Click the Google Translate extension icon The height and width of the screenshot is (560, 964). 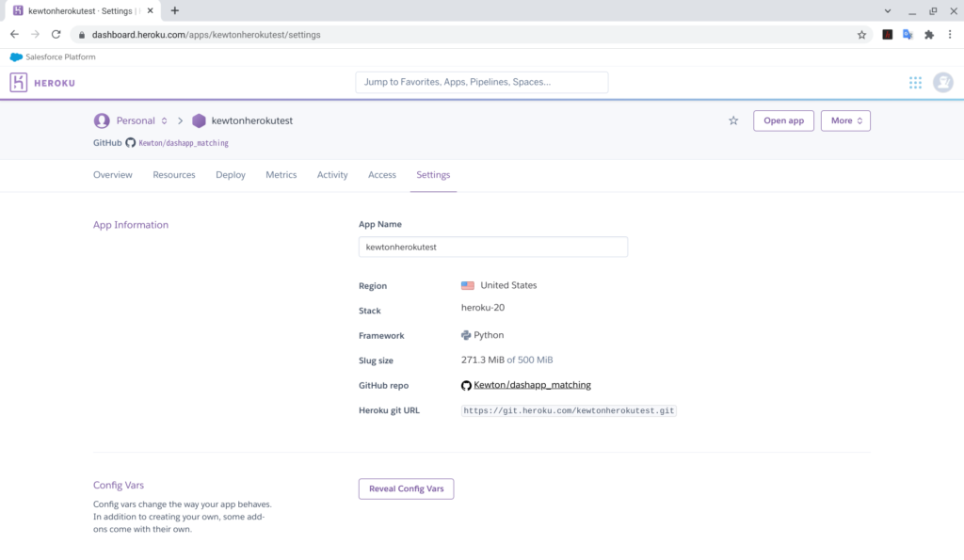click(x=908, y=35)
